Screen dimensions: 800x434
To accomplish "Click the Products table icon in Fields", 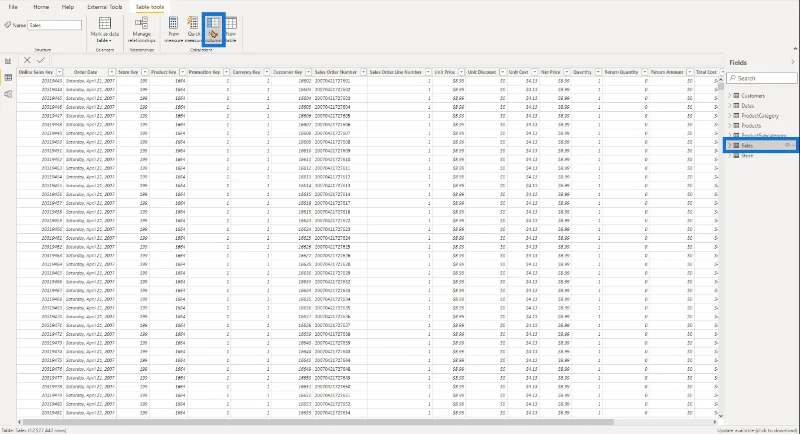I will [736, 125].
